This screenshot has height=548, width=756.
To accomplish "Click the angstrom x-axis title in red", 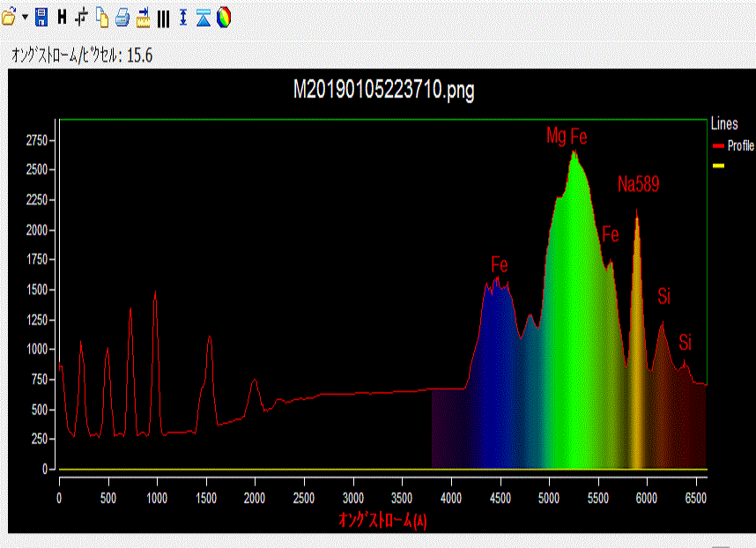I will pos(382,520).
